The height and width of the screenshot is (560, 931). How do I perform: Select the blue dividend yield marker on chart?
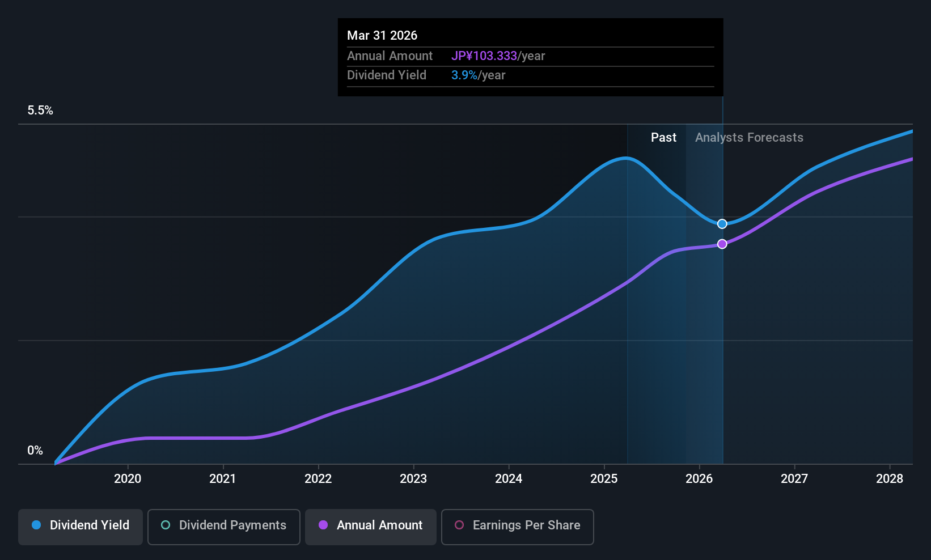coord(722,223)
